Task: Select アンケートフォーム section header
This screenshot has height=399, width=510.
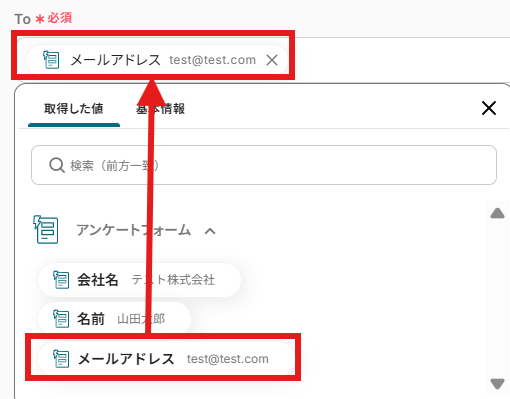Action: (x=133, y=230)
